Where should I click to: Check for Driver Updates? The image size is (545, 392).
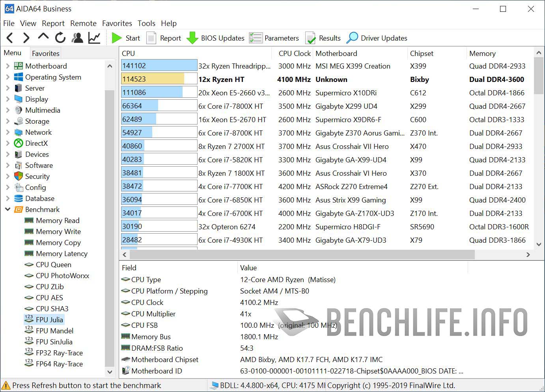(376, 38)
